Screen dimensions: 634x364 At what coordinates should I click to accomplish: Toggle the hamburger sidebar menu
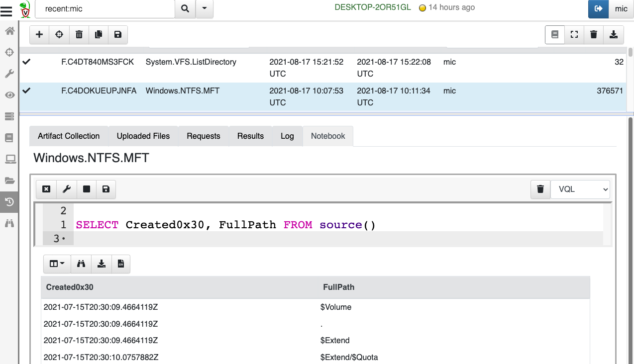point(6,10)
